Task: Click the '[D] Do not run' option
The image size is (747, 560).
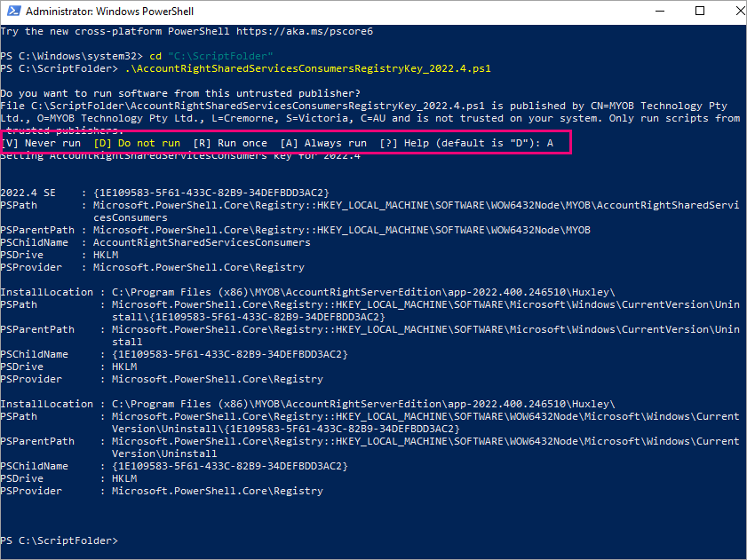Action: (137, 143)
